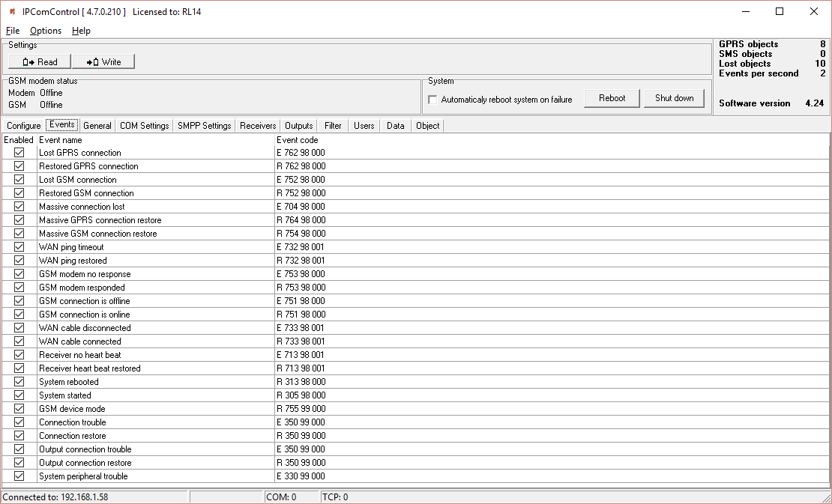832x504 pixels.
Task: Uncheck the Lost GPRS connection event
Action: point(19,153)
